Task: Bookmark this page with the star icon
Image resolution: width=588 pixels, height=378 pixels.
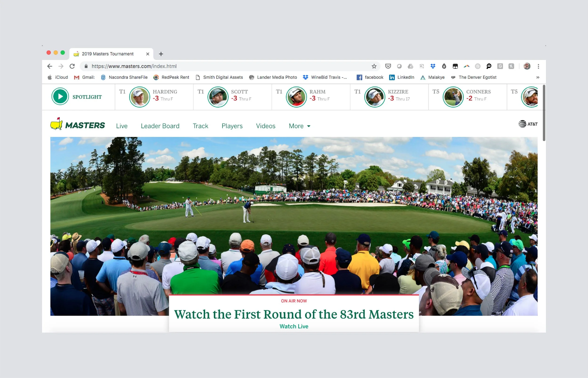Action: pos(374,66)
